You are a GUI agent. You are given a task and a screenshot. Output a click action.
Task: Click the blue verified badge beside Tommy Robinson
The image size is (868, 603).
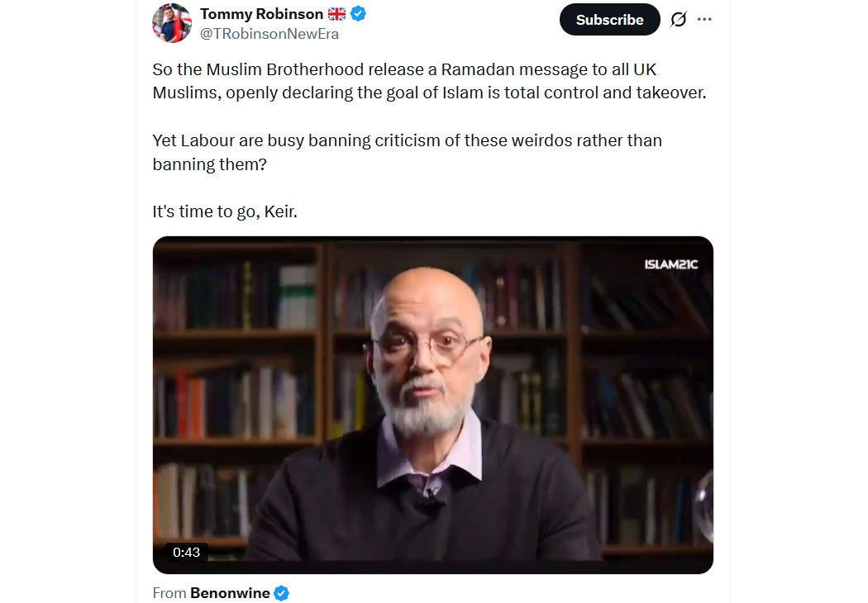[x=359, y=14]
